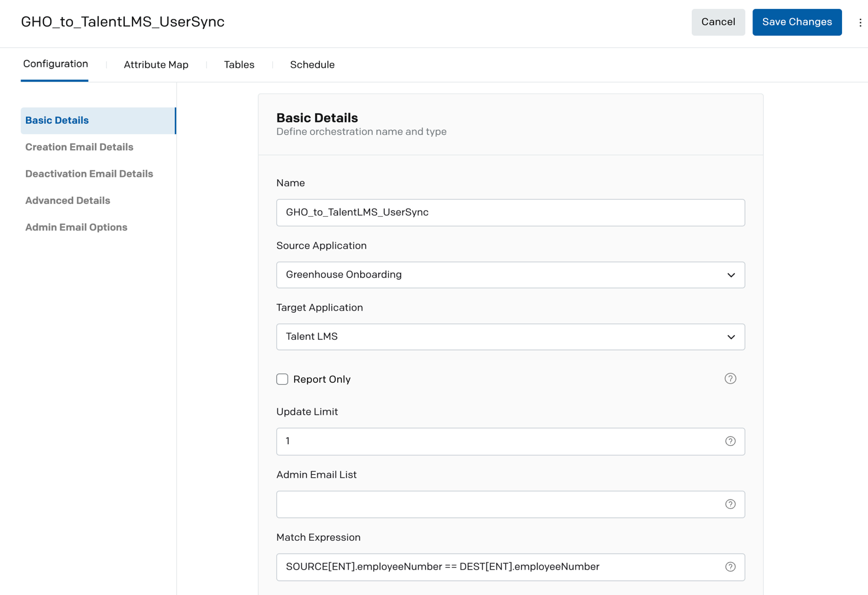
Task: Click the Save Changes button
Action: tap(797, 22)
